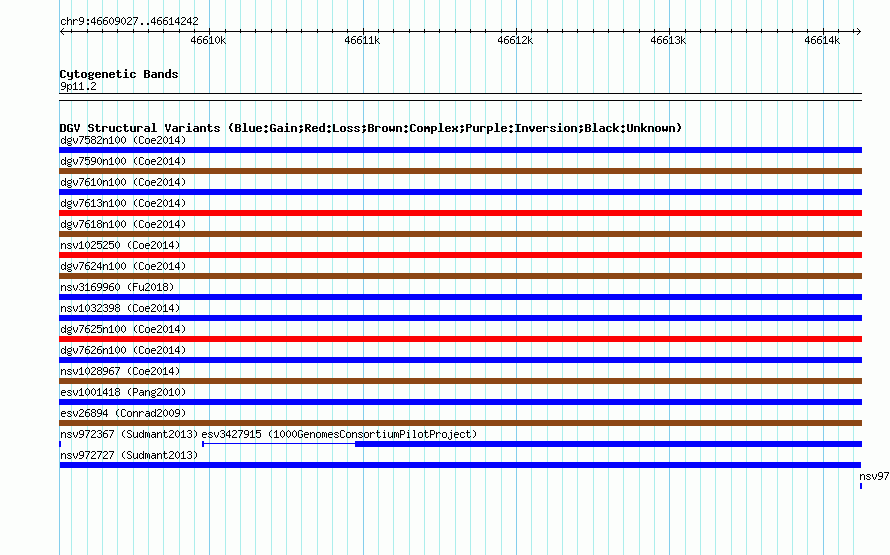Viewport: 890px width, 555px height.
Task: Click the dgv7613n100 (Coe2014) label
Action: click(x=123, y=203)
